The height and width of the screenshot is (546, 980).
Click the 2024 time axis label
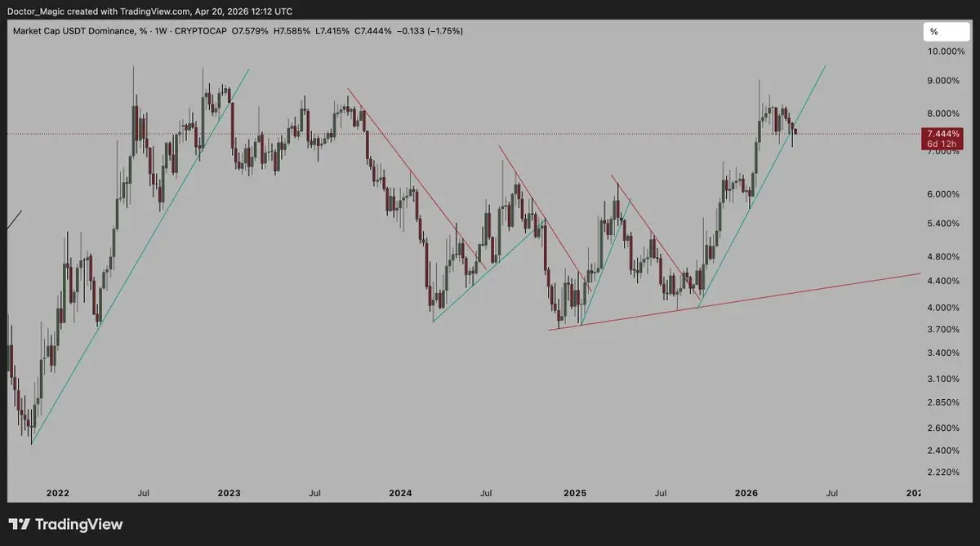[400, 493]
